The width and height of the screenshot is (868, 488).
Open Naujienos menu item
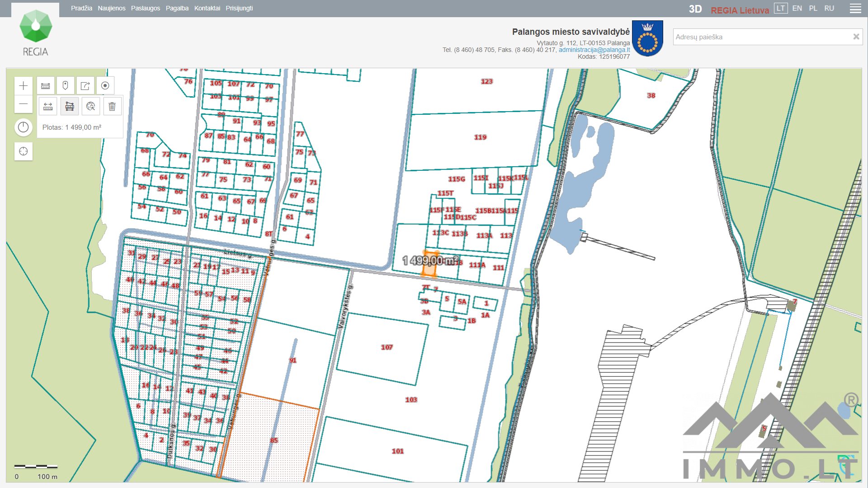[112, 8]
